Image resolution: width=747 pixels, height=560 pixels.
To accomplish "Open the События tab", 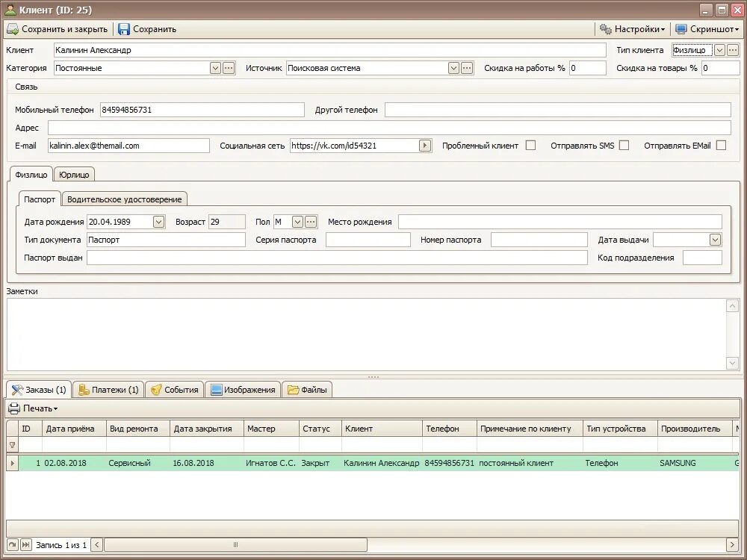I will pyautogui.click(x=175, y=390).
